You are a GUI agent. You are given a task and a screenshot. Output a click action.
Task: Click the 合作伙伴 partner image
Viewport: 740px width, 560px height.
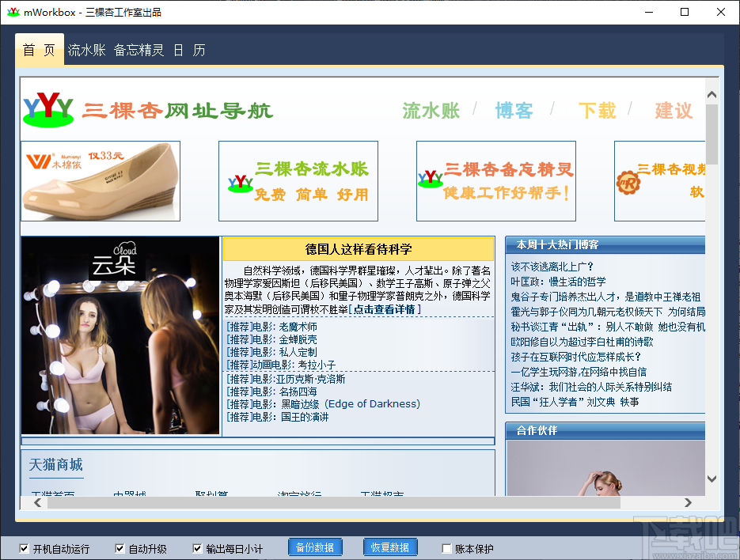pyautogui.click(x=605, y=468)
